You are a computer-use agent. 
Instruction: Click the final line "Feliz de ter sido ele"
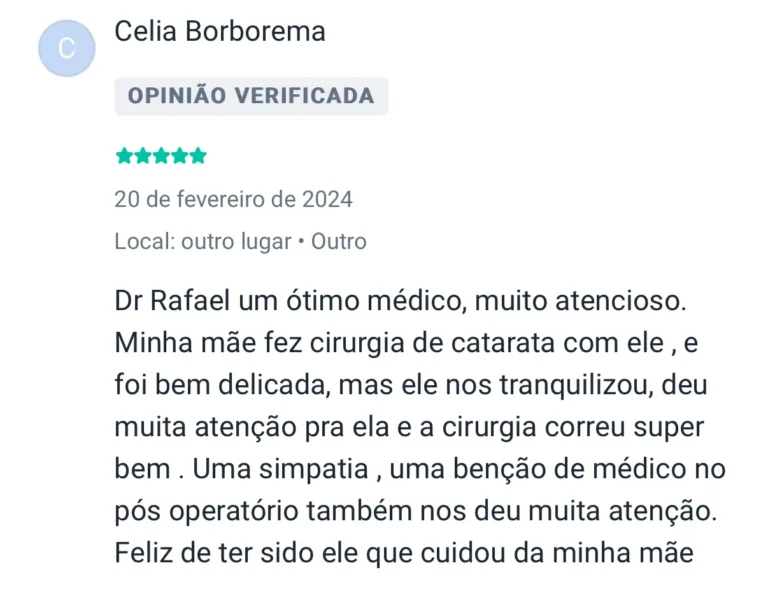pos(404,552)
